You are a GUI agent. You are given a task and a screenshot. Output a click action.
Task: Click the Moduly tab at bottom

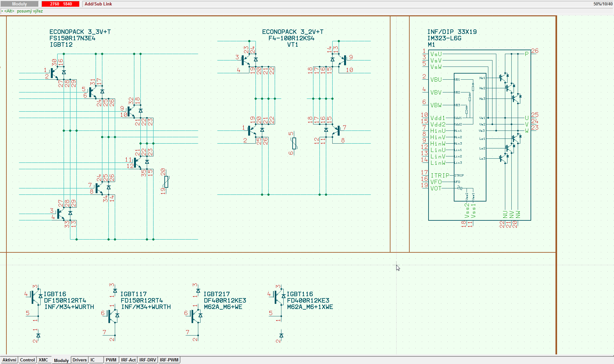pos(61,360)
